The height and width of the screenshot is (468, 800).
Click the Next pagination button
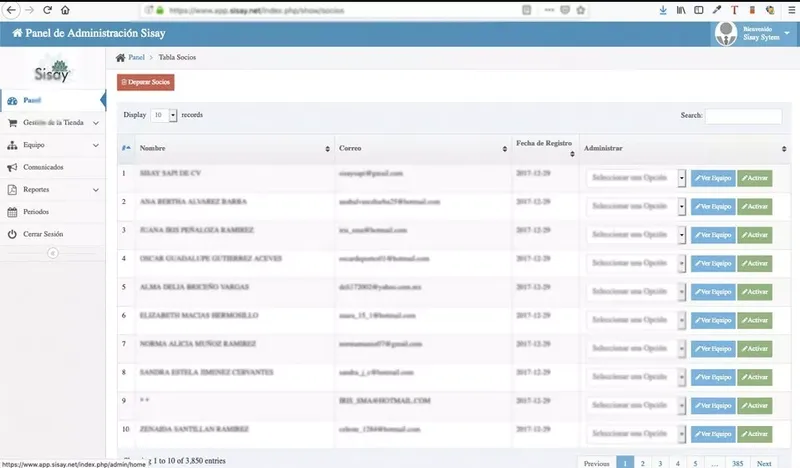(x=764, y=463)
